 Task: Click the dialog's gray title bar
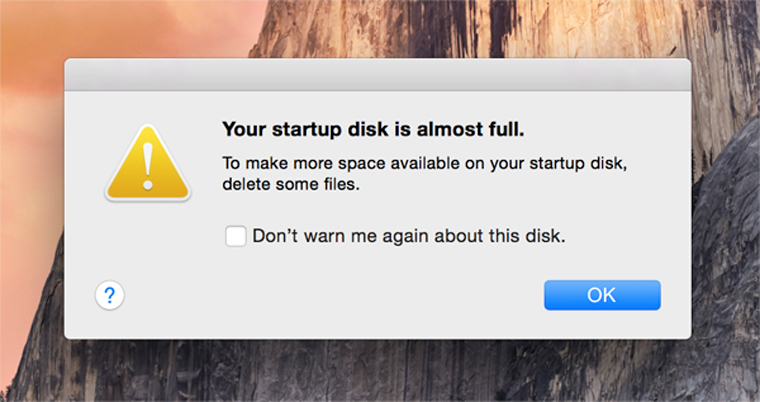pos(377,75)
